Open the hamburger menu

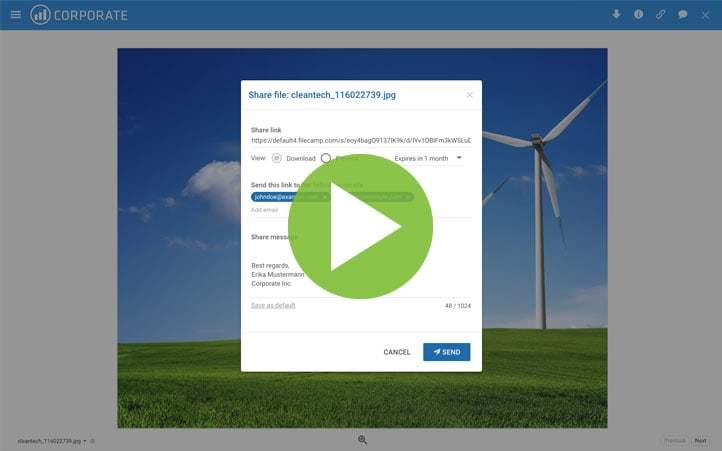tap(16, 15)
